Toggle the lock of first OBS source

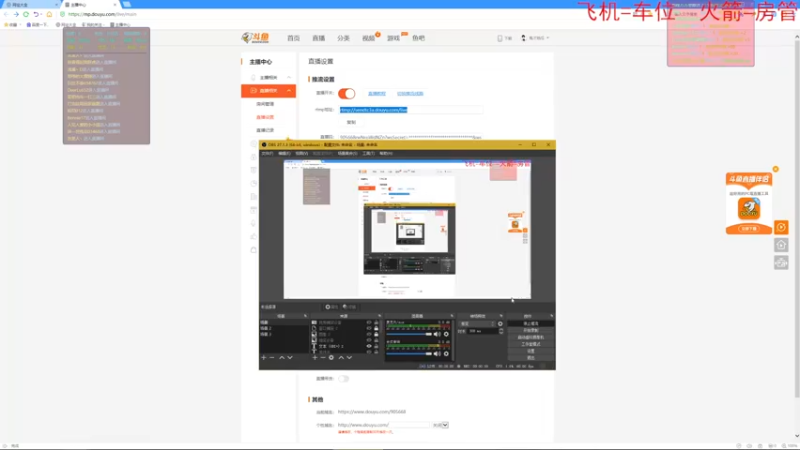377,322
